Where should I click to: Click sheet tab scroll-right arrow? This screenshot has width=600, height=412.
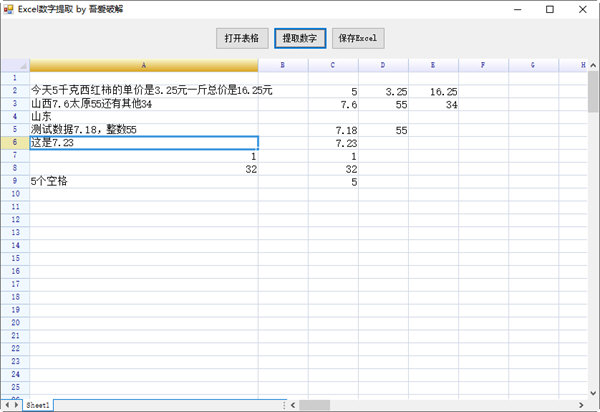coord(17,405)
